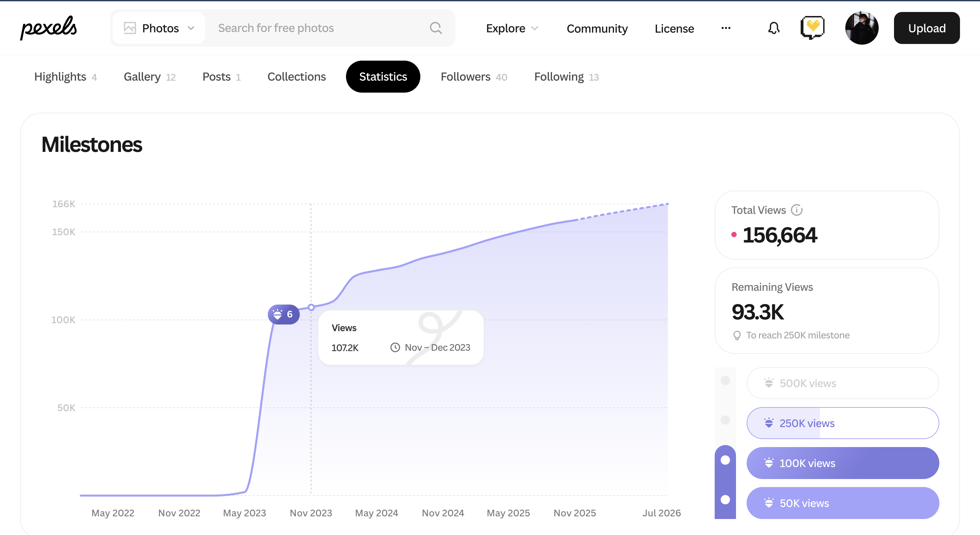
Task: Open the Followers tab
Action: tap(474, 77)
